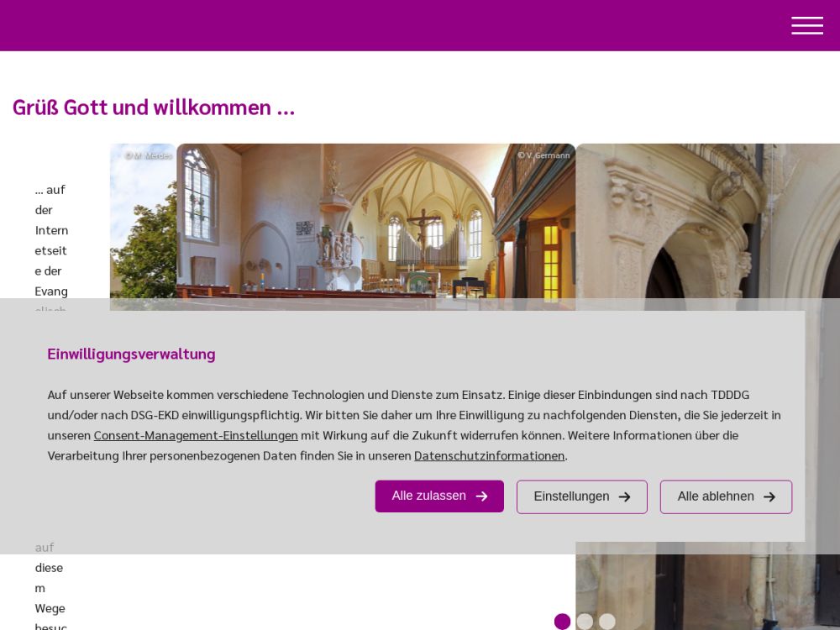Switch to the second carousel slide dot

(x=585, y=622)
